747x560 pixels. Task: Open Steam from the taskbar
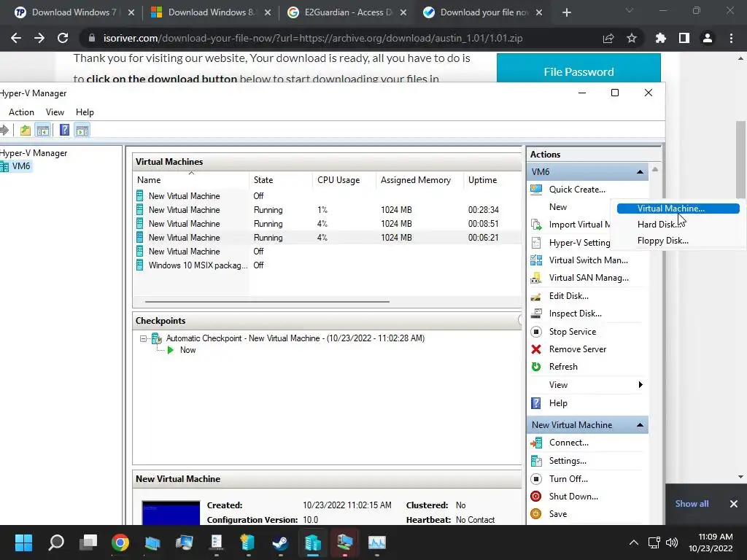[280, 542]
